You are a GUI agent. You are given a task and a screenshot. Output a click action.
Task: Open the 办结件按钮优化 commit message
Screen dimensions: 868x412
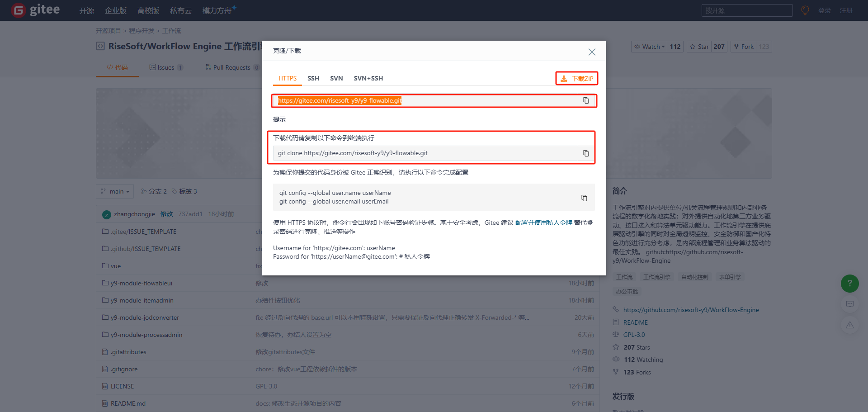[278, 300]
